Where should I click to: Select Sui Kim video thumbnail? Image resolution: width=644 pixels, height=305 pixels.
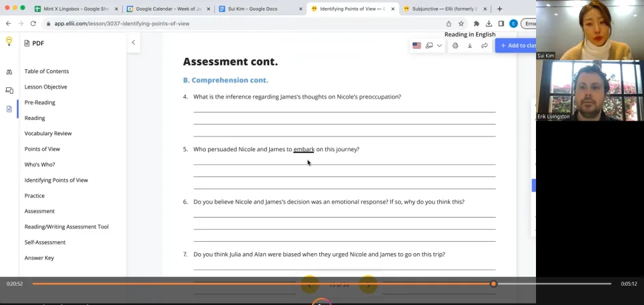coord(590,30)
